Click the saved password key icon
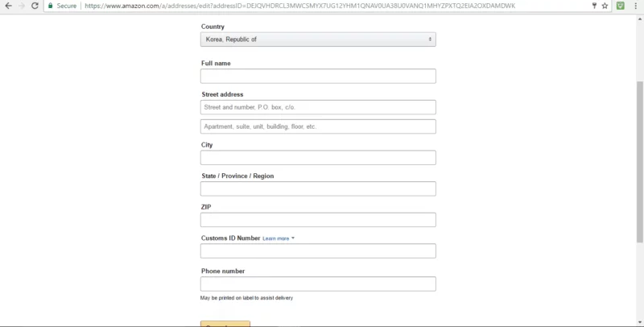Viewport: 644px width, 327px height. click(x=594, y=6)
